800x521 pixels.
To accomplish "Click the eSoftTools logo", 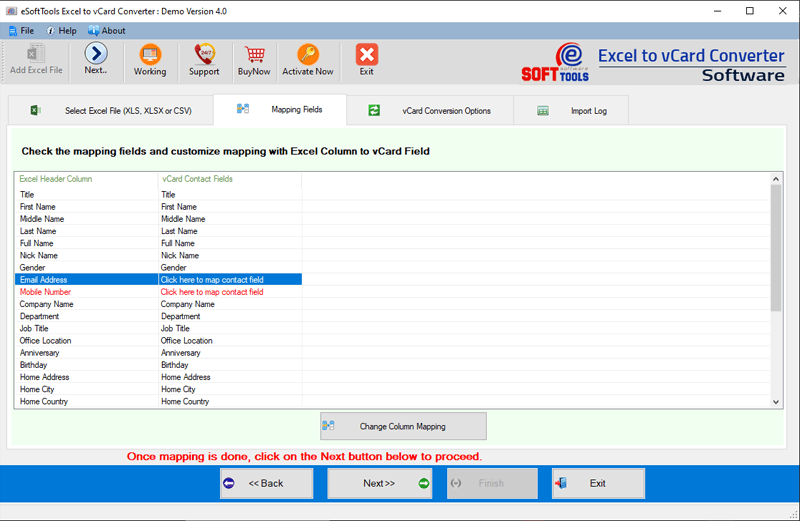I will pos(555,62).
